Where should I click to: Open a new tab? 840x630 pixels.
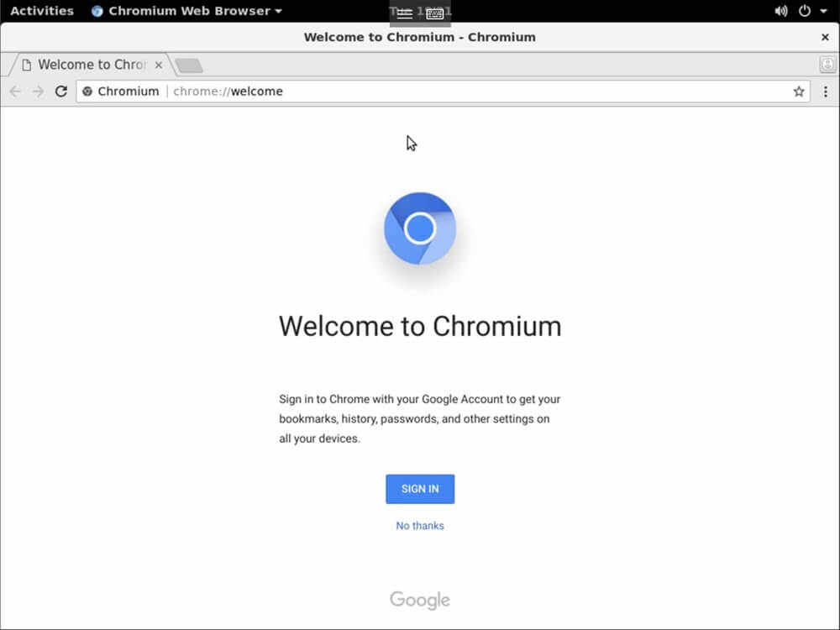click(x=188, y=66)
